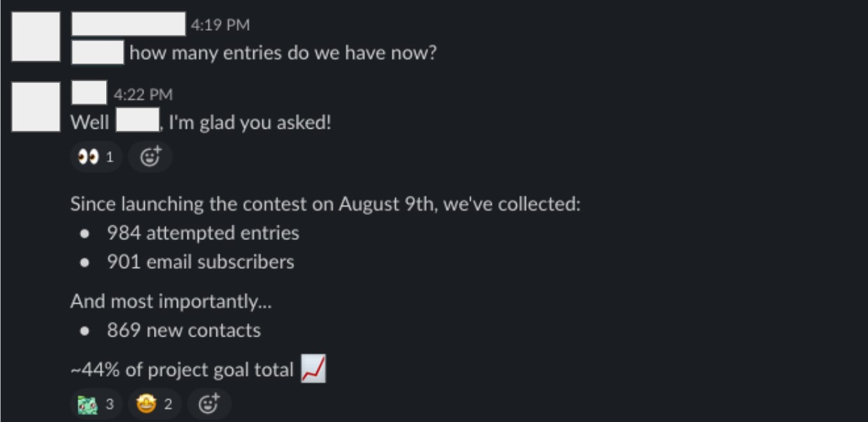The image size is (868, 422).
Task: Click sender name beside 4:22 PM timestamp
Action: (x=89, y=93)
